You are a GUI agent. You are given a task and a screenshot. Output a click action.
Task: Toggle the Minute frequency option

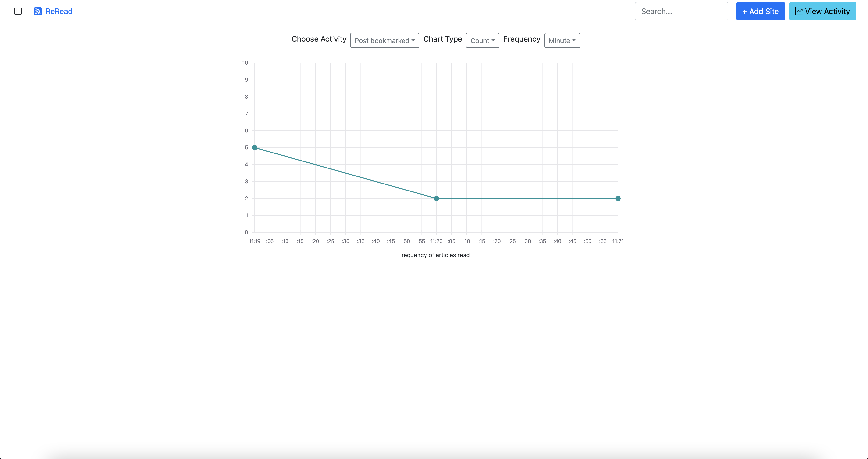tap(561, 40)
